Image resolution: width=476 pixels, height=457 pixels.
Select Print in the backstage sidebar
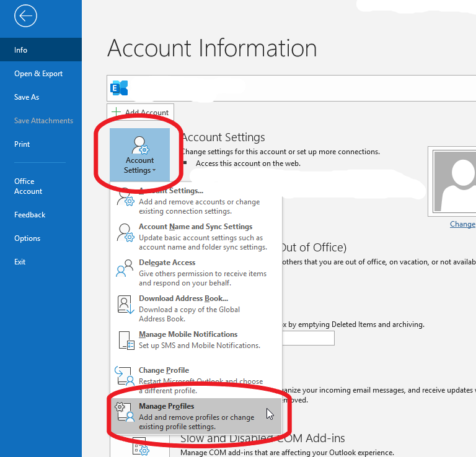click(22, 144)
